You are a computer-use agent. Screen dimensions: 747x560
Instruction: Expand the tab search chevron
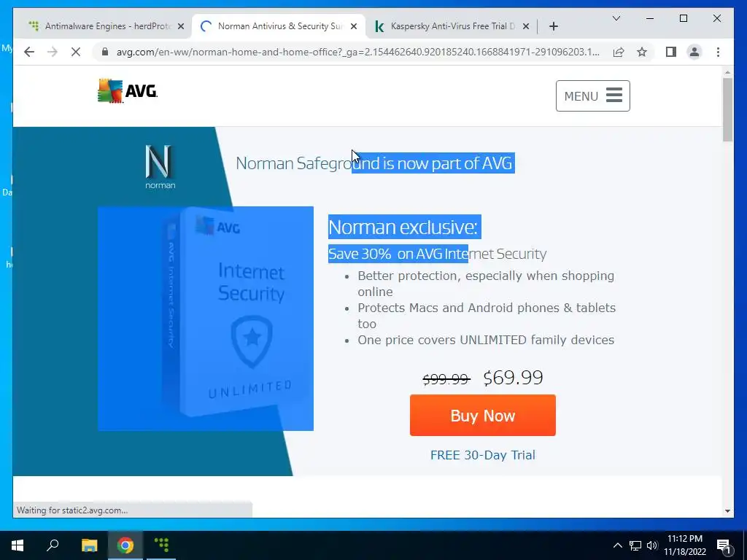(x=616, y=18)
